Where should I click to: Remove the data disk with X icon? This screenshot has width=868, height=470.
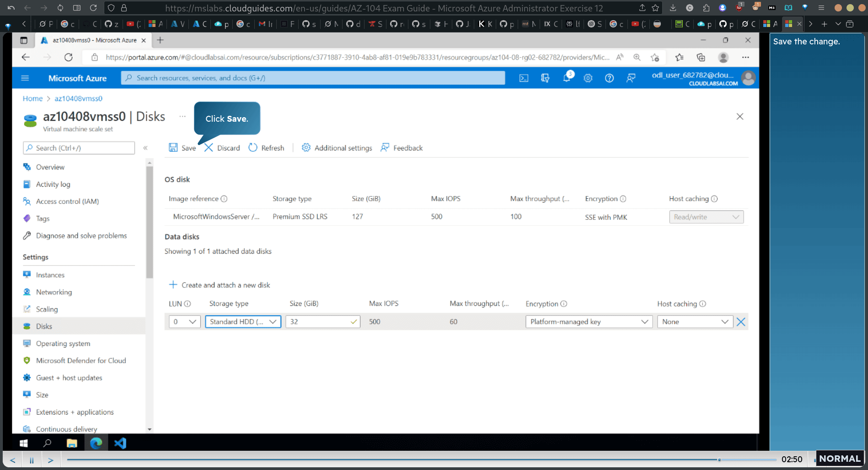741,322
